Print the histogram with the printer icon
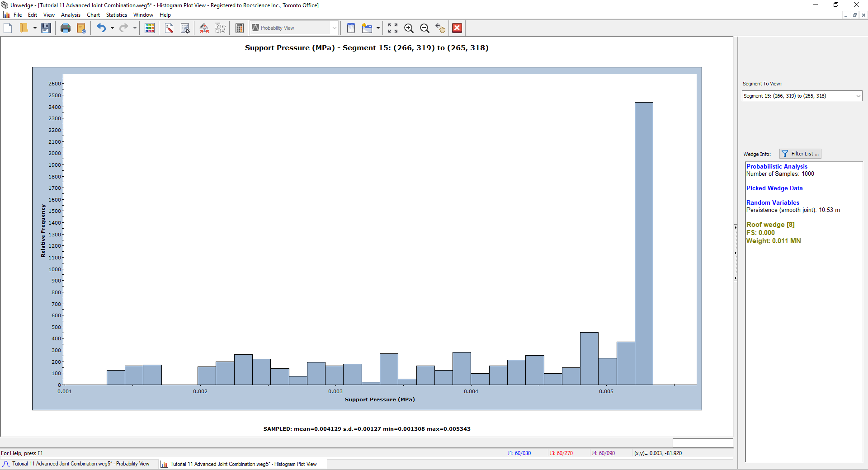The height and width of the screenshot is (470, 868). (x=66, y=28)
